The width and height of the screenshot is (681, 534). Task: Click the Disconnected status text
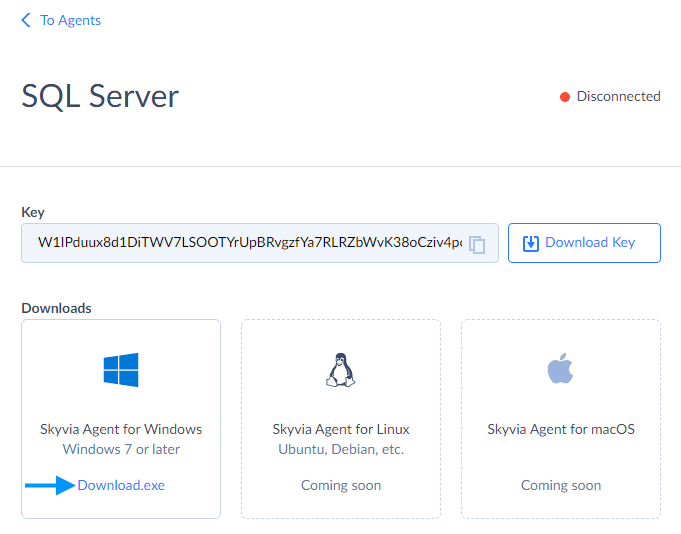(618, 96)
